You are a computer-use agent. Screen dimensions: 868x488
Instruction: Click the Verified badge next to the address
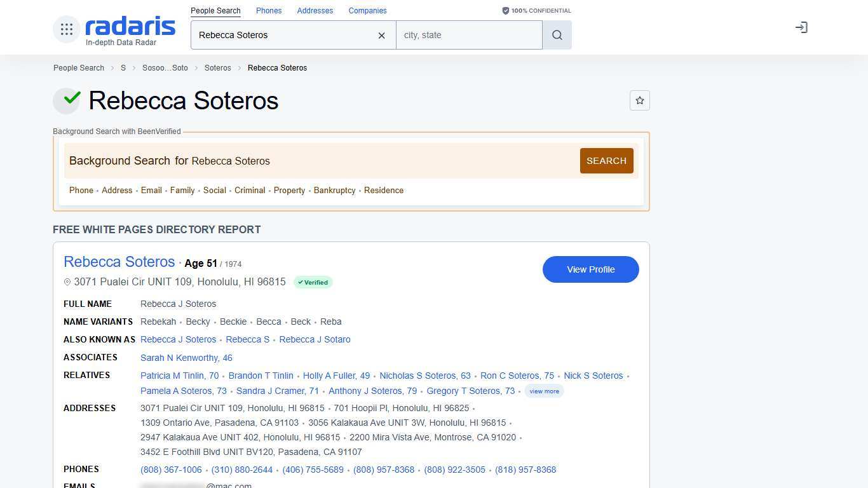[x=313, y=282]
